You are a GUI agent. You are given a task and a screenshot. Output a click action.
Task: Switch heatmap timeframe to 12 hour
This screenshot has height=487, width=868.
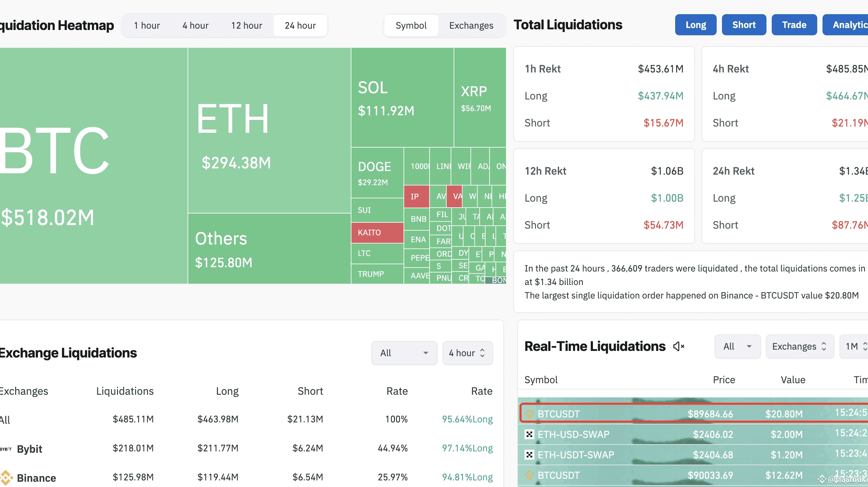point(246,25)
